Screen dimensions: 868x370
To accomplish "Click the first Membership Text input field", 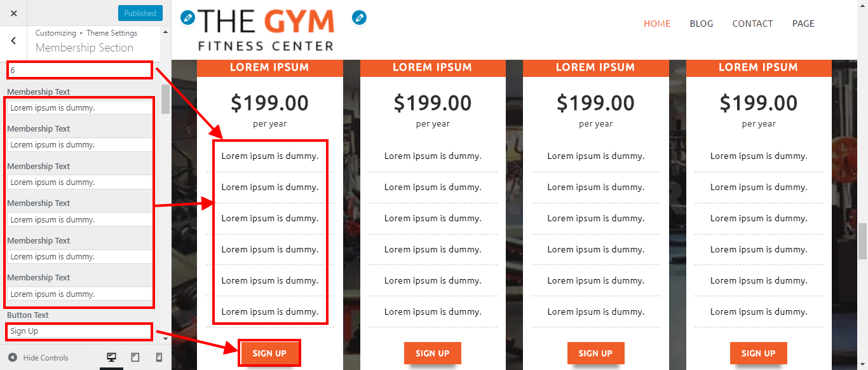I will pyautogui.click(x=79, y=108).
